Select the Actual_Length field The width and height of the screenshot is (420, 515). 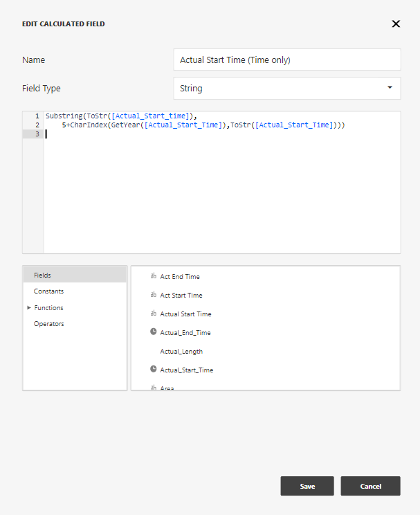181,352
